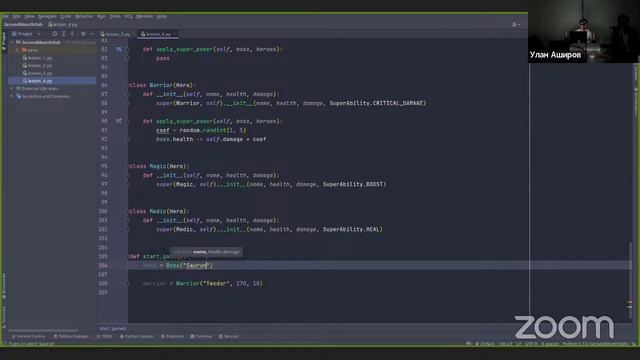Open the Python Console tool window
The image size is (640, 360).
[x=137, y=337]
